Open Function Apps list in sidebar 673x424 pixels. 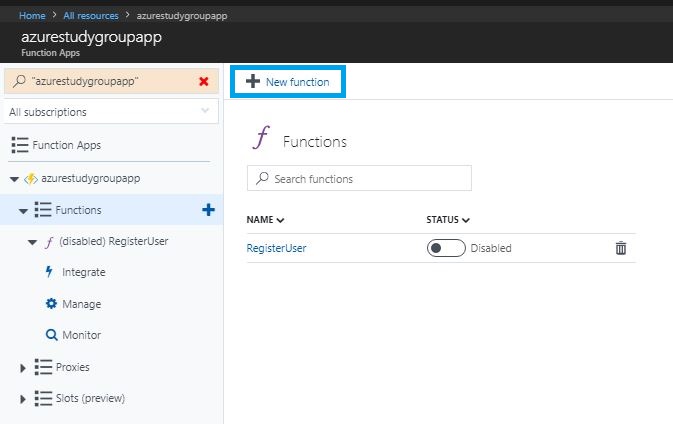[67, 145]
